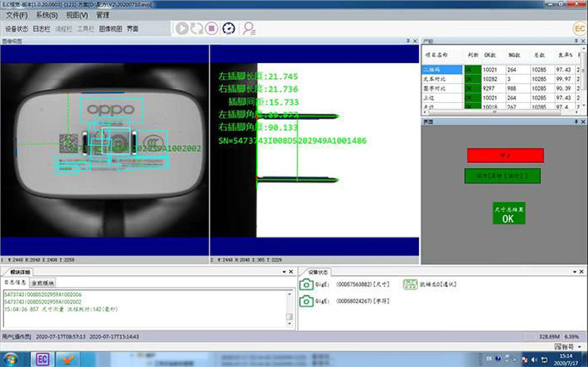The width and height of the screenshot is (588, 367).
Task: Click the EC app icon in taskbar
Action: pyautogui.click(x=42, y=360)
